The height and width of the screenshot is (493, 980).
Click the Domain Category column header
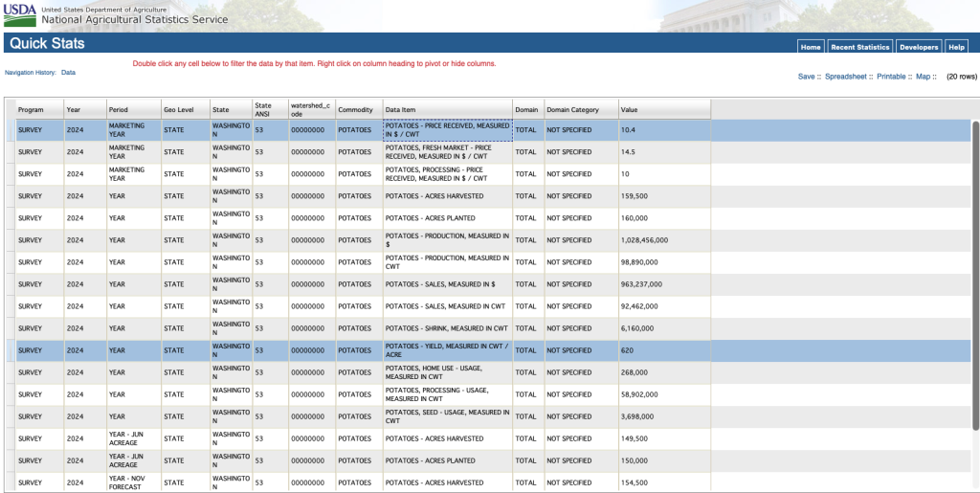(581, 109)
